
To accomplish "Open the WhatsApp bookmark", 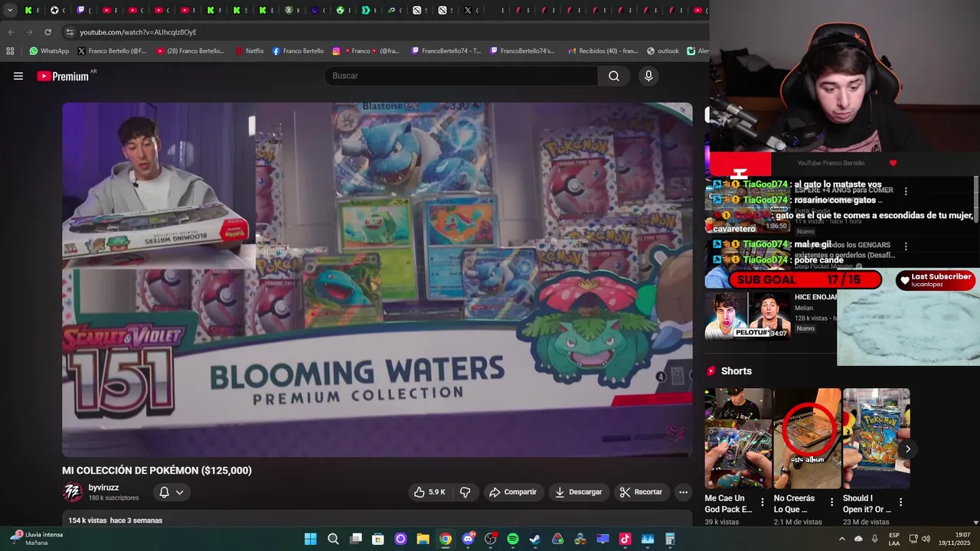I will [49, 51].
